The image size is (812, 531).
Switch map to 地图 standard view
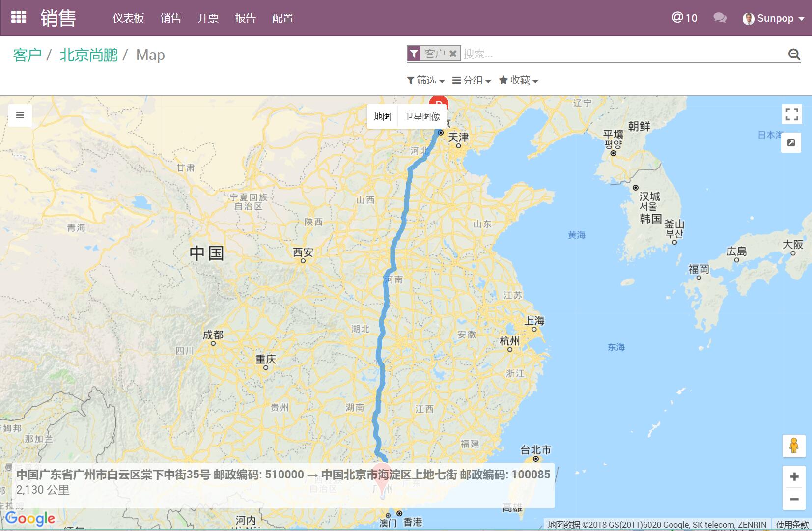click(382, 117)
